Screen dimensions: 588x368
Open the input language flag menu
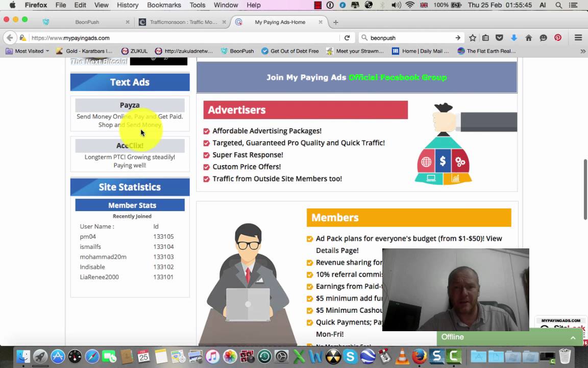click(x=424, y=5)
